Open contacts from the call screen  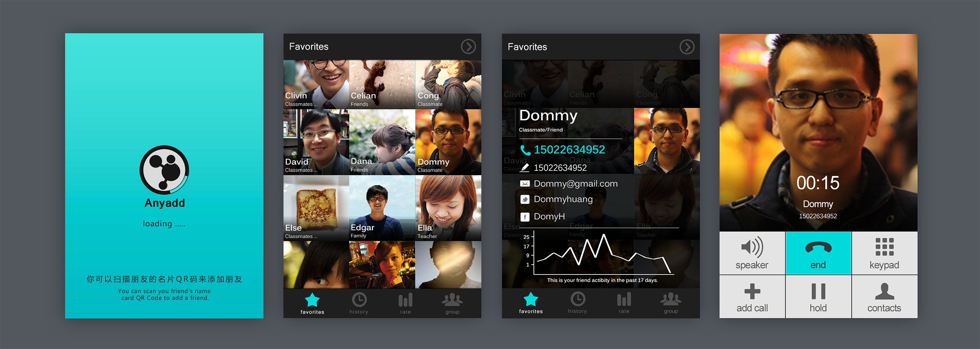pyautogui.click(x=885, y=297)
